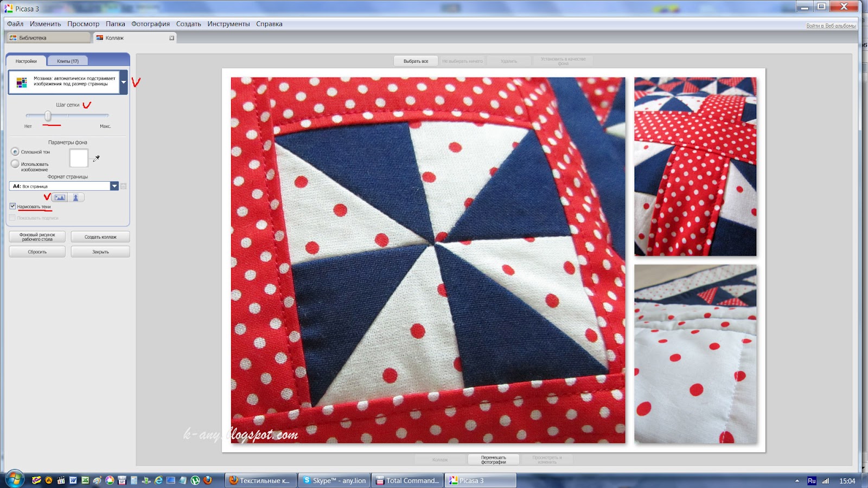The width and height of the screenshot is (868, 488).
Task: Open the Папка menu
Action: click(x=116, y=24)
